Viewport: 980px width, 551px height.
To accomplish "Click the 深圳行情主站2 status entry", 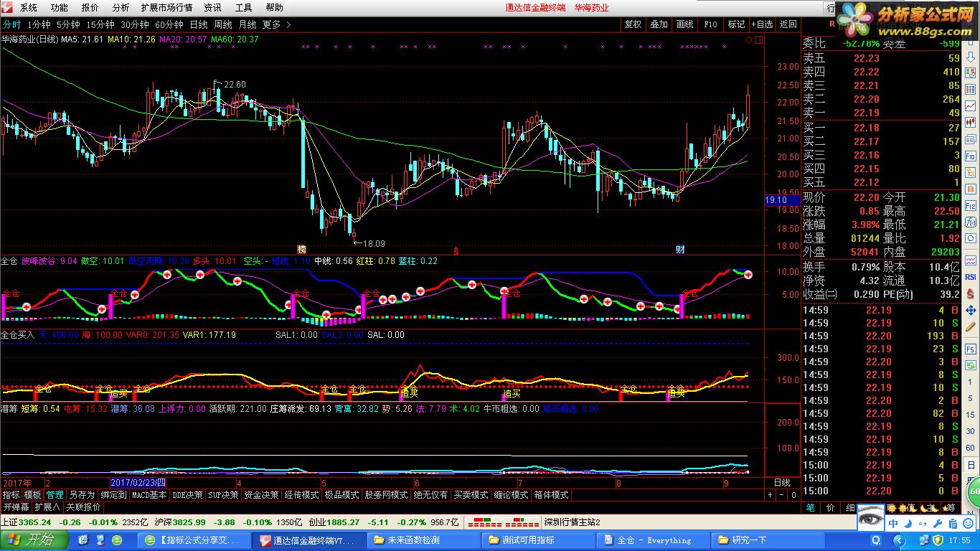I will click(573, 522).
